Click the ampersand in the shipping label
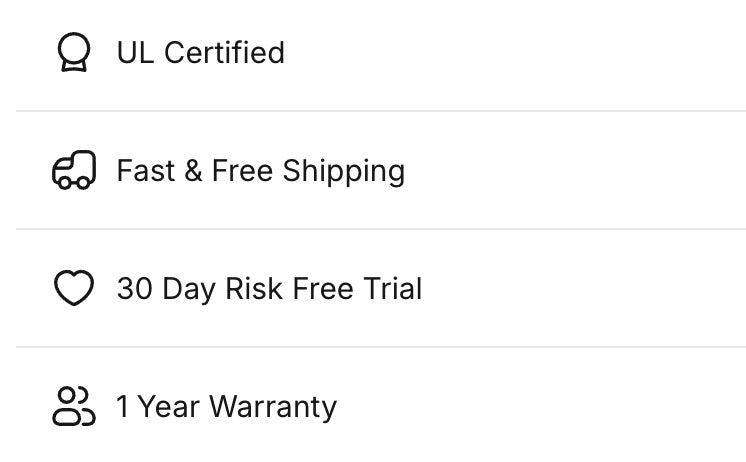746x462 pixels. (x=193, y=170)
